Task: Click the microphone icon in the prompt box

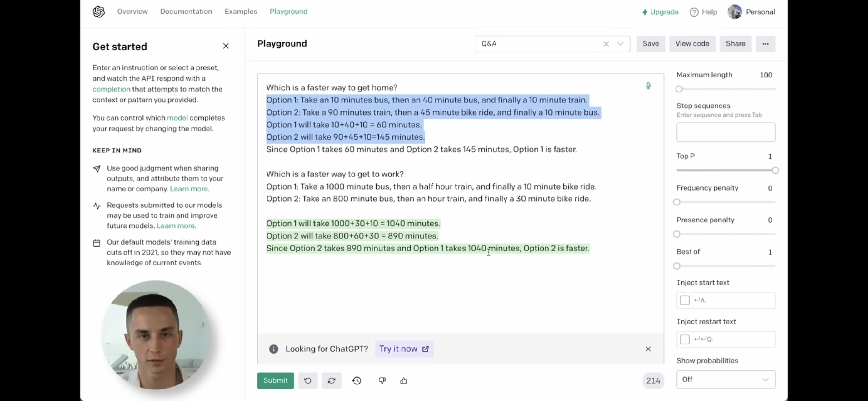Action: click(x=648, y=86)
